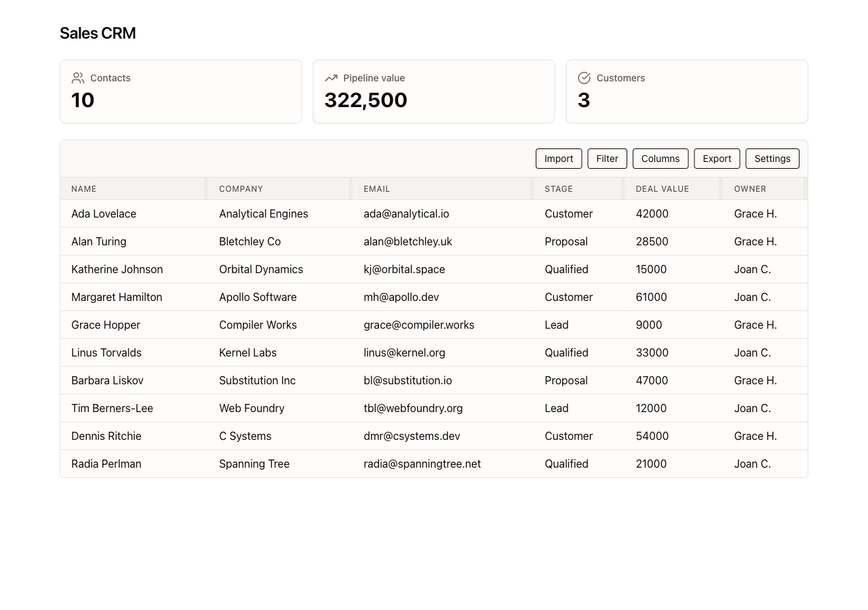This screenshot has height=610, width=868.
Task: Click the C Systems company cell
Action: pyautogui.click(x=280, y=436)
